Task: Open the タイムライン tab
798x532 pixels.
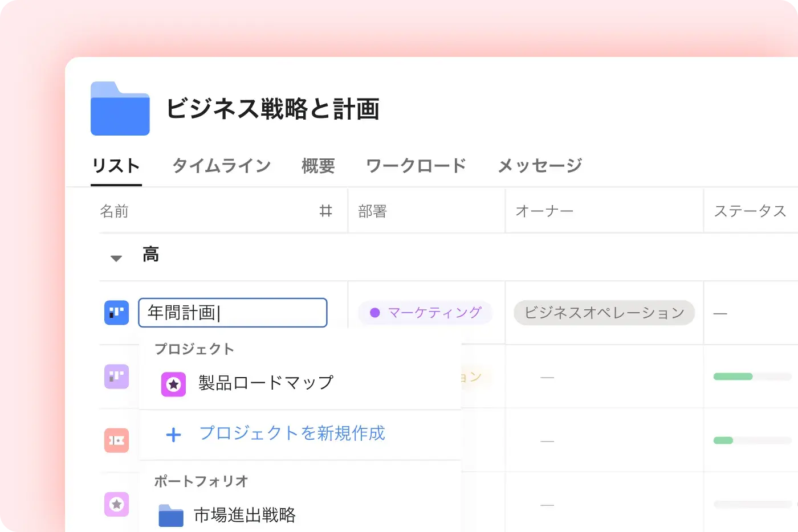Action: (222, 166)
